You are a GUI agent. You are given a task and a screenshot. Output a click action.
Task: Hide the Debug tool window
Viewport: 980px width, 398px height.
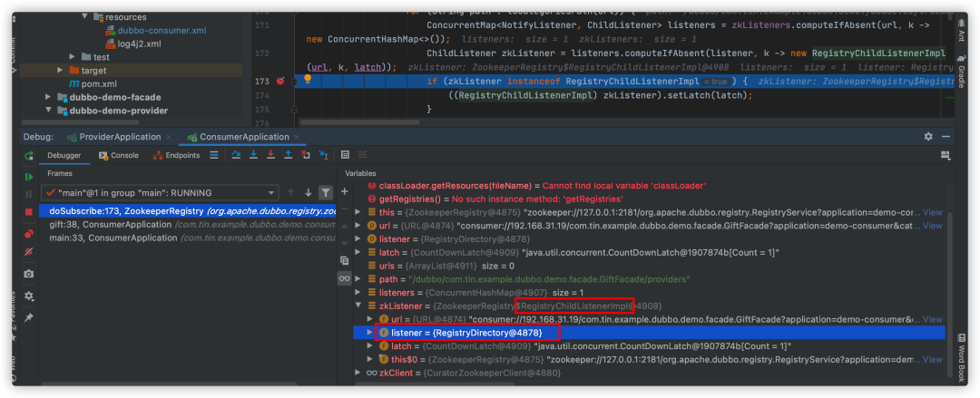tap(946, 137)
